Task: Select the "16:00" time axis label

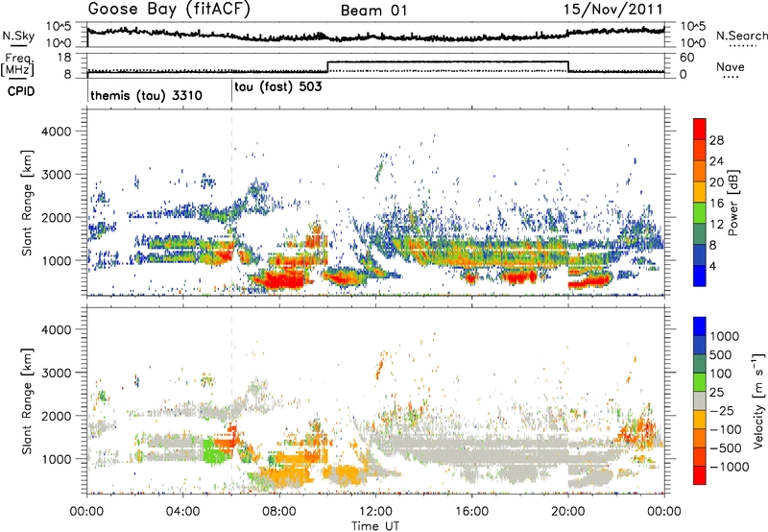Action: (x=471, y=512)
